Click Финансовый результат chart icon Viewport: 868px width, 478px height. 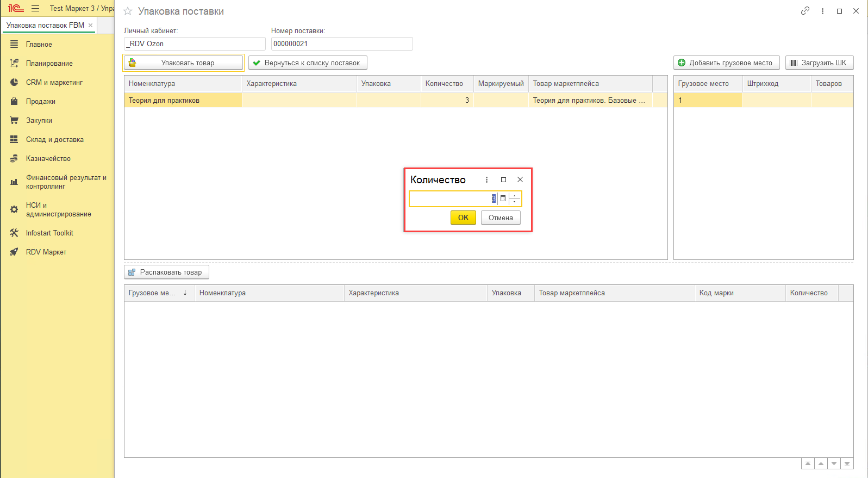click(x=14, y=182)
